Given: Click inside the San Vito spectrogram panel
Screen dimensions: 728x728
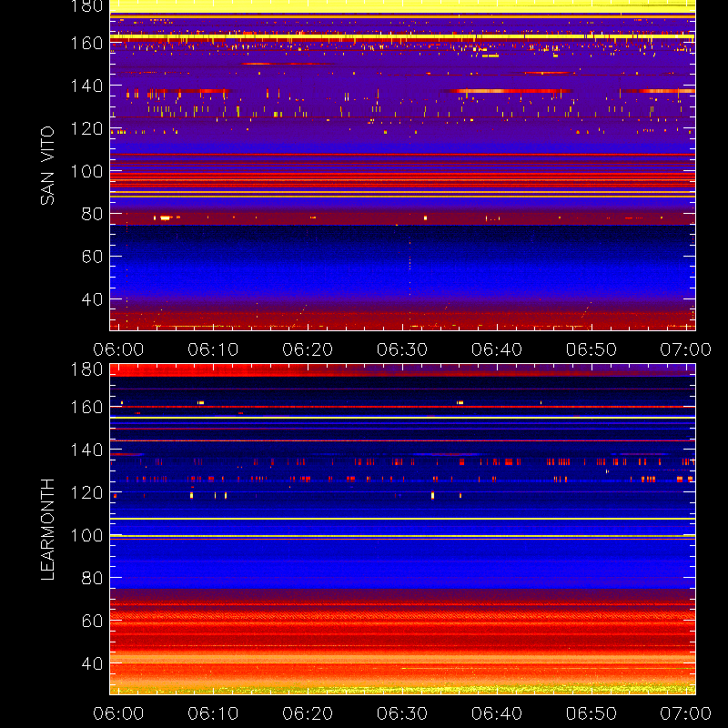Looking at the screenshot, I should 402,166.
